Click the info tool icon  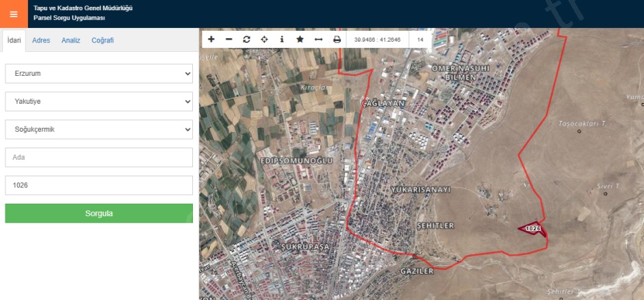[x=282, y=40]
